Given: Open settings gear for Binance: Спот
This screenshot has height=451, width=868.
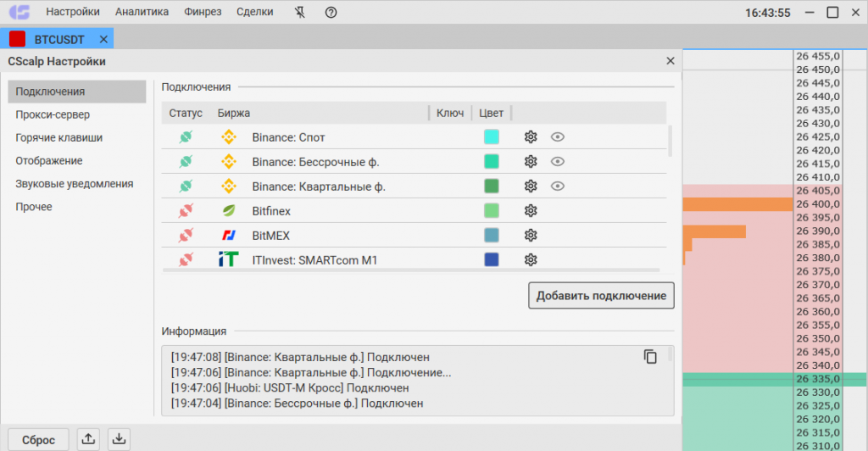Looking at the screenshot, I should pos(531,137).
